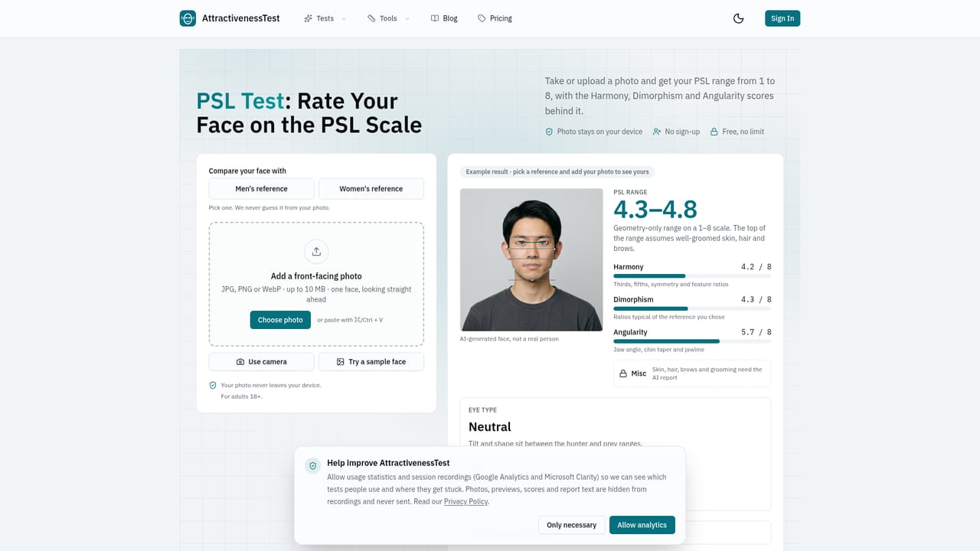
Task: Click the PSL RANGE label
Action: (630, 192)
